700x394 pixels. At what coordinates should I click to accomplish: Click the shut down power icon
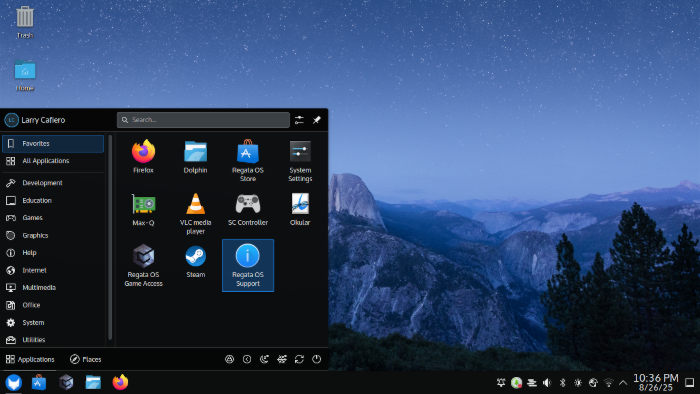(x=317, y=359)
